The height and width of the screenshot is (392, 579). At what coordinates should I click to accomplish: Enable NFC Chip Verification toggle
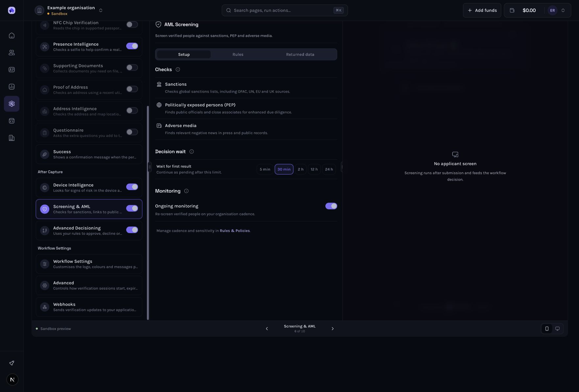pos(132,24)
